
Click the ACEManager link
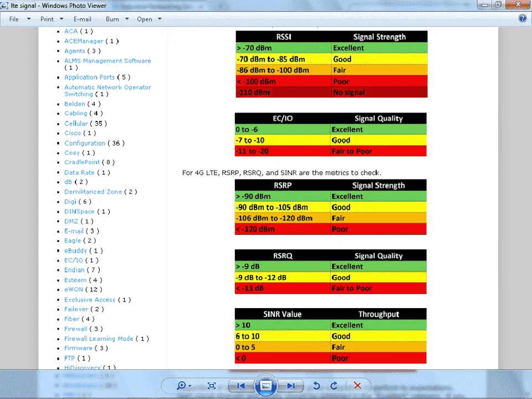click(x=84, y=41)
